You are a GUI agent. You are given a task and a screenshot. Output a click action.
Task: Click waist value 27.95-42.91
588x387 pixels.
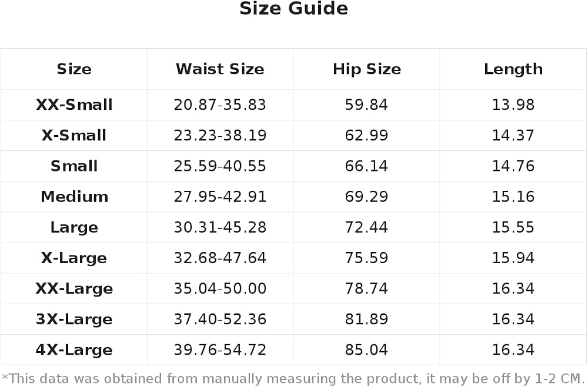220,197
